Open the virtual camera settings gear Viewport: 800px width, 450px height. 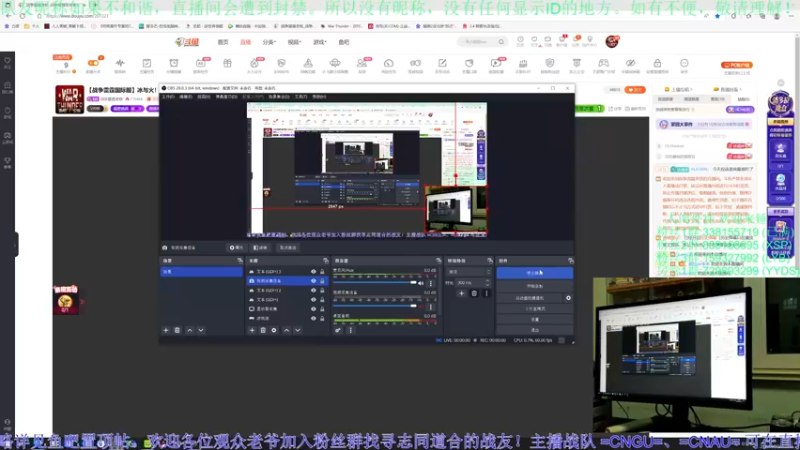pyautogui.click(x=568, y=298)
